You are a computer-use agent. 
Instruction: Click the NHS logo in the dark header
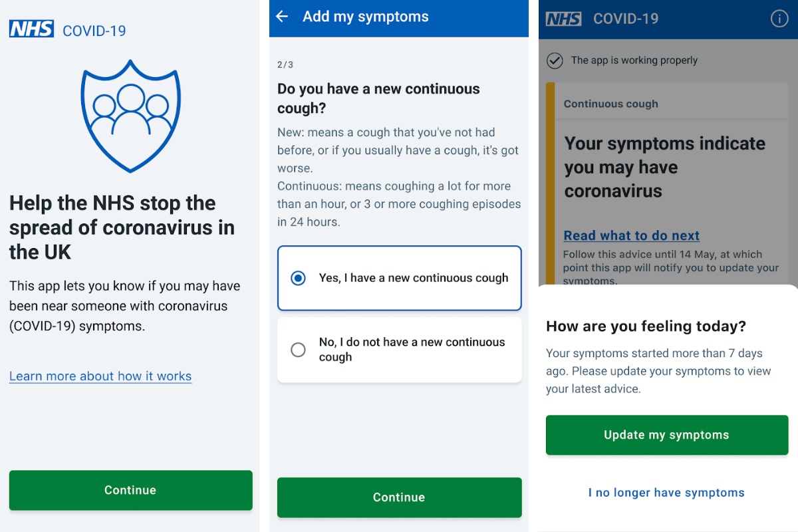coord(563,19)
